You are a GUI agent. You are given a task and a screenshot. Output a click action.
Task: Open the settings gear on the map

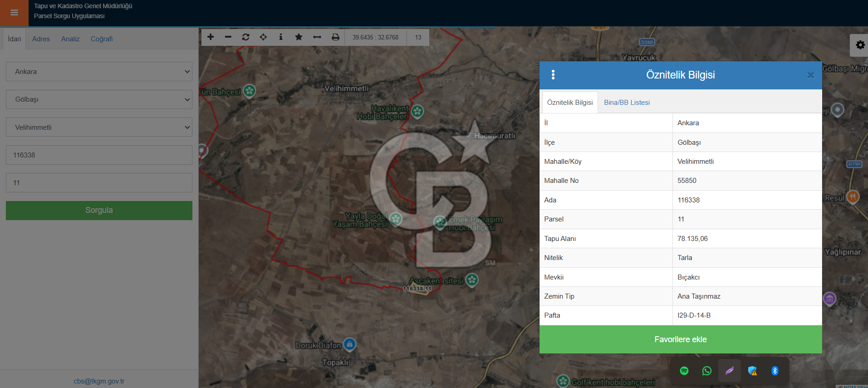tap(860, 45)
